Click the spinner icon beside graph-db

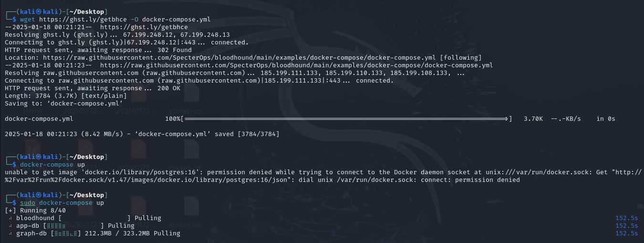pyautogui.click(x=10, y=233)
